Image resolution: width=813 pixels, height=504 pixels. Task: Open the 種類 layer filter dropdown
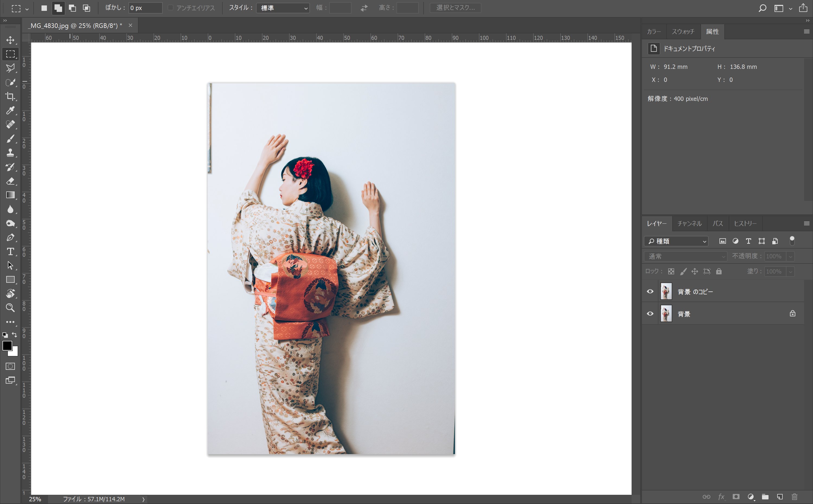[676, 241]
